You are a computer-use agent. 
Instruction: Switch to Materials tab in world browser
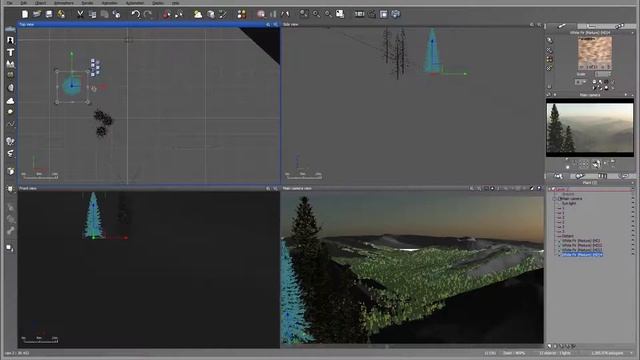[580, 176]
